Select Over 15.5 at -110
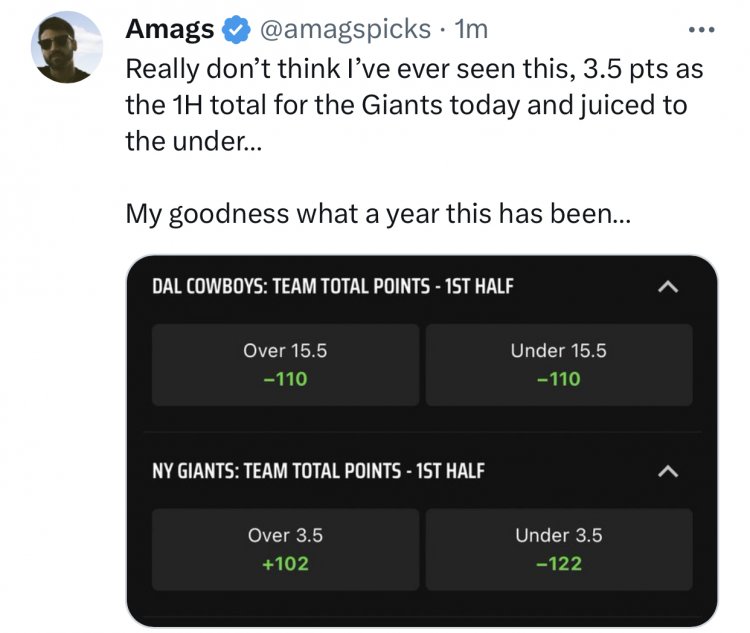 point(286,365)
